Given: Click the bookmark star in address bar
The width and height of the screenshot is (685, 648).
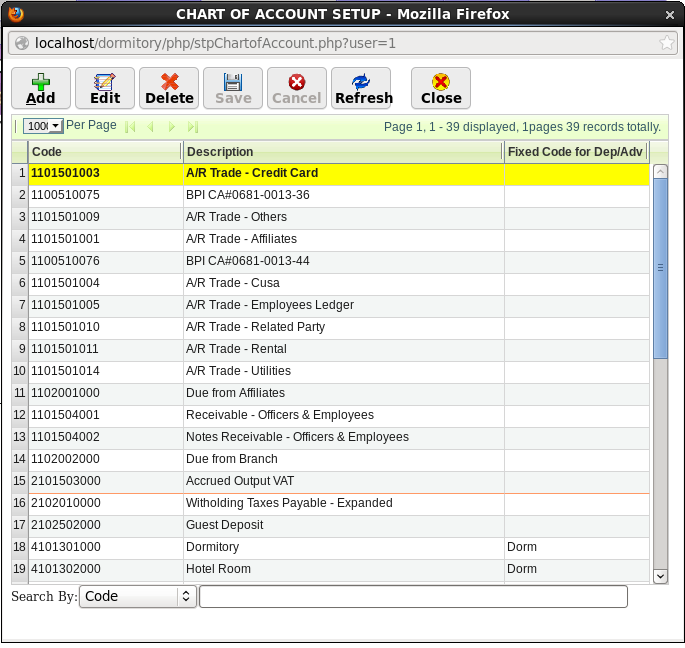Looking at the screenshot, I should [667, 43].
